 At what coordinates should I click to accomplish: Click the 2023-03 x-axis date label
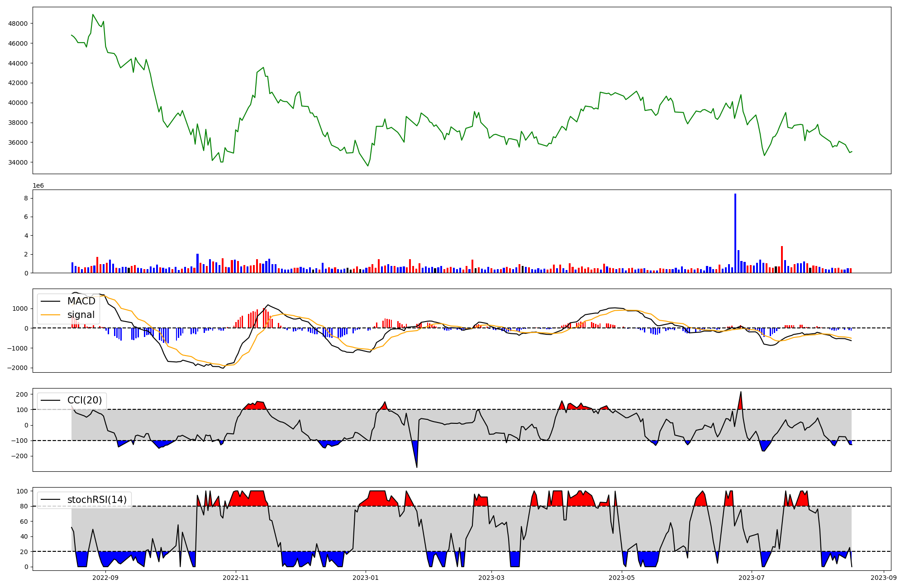pyautogui.click(x=491, y=577)
